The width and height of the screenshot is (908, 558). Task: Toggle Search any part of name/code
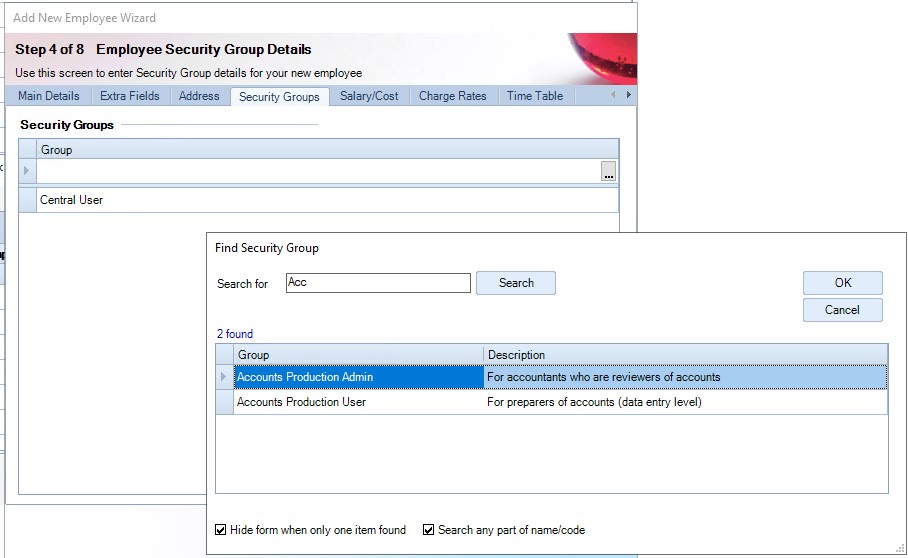point(428,530)
